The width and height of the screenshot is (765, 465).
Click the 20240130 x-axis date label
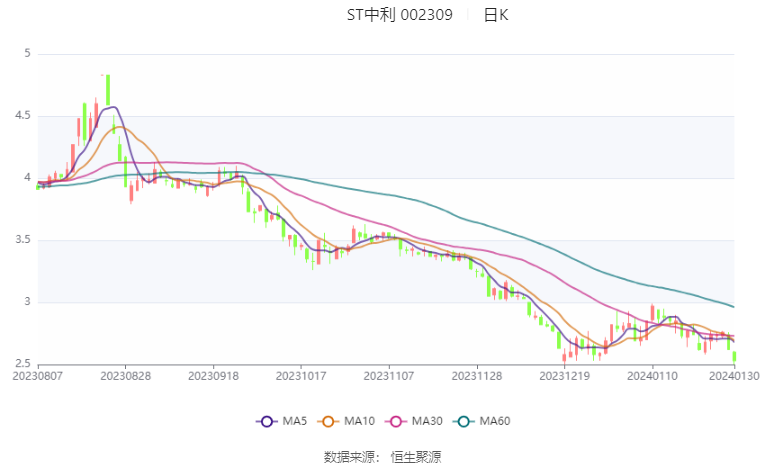[x=734, y=376]
